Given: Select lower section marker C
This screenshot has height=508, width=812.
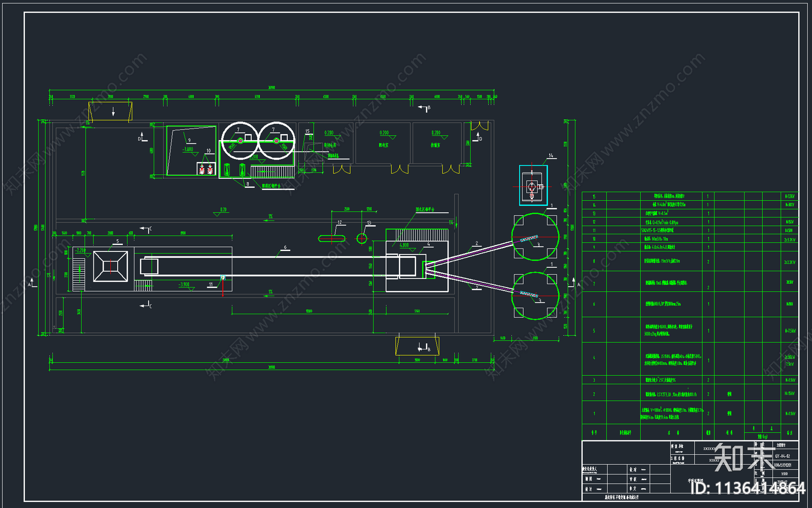Looking at the screenshot, I should (x=146, y=305).
